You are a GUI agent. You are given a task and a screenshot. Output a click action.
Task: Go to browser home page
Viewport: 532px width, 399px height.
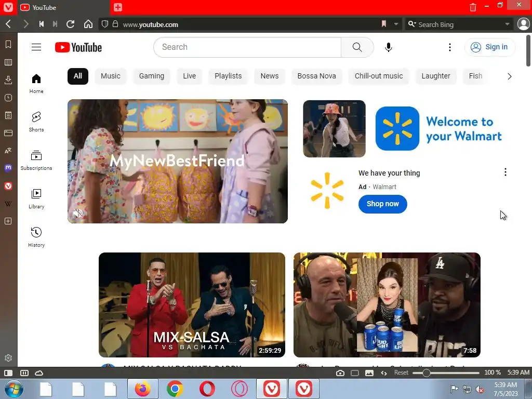tap(88, 24)
